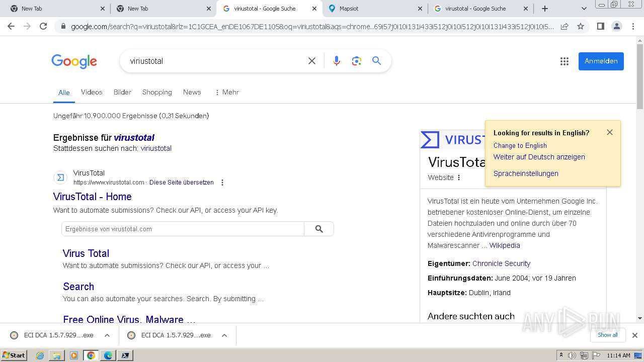
Task: Expand options for second ECI DCA download
Action: 224,335
